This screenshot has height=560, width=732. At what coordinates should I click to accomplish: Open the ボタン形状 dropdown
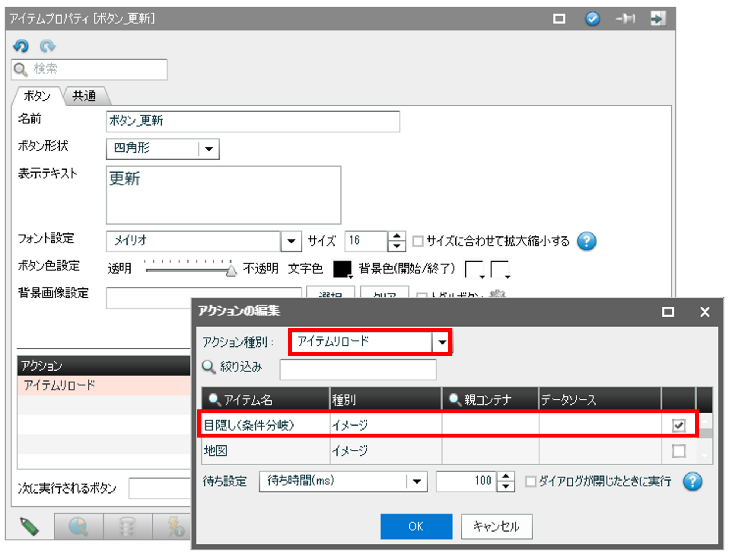209,149
